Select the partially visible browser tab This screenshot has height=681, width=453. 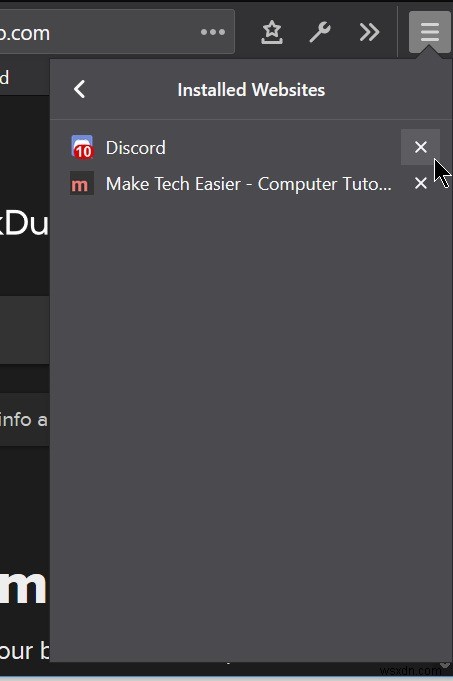[x=24, y=78]
